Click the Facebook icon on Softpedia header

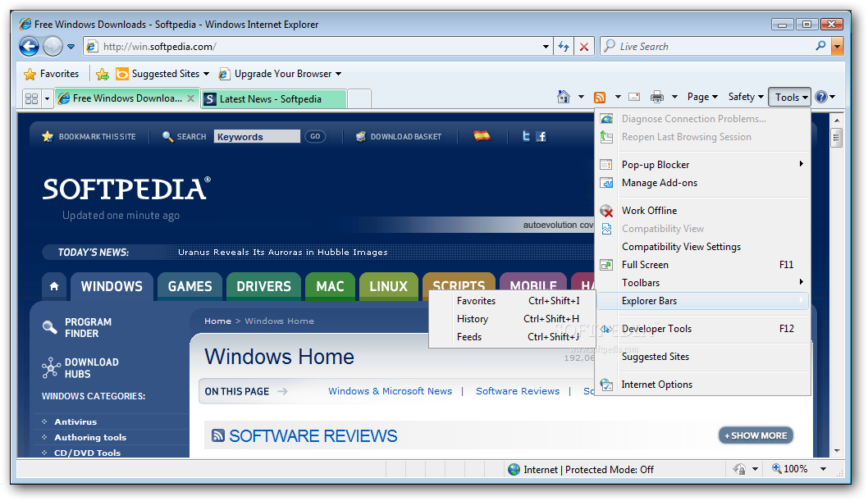[541, 136]
